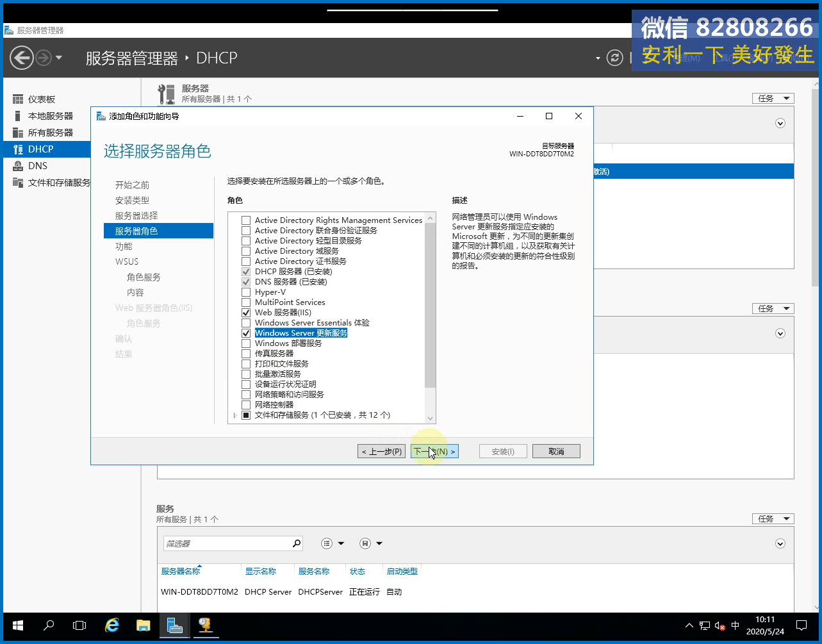Viewport: 822px width, 644px height.
Task: Expand 文件和存储服务 tree node
Action: coord(235,415)
